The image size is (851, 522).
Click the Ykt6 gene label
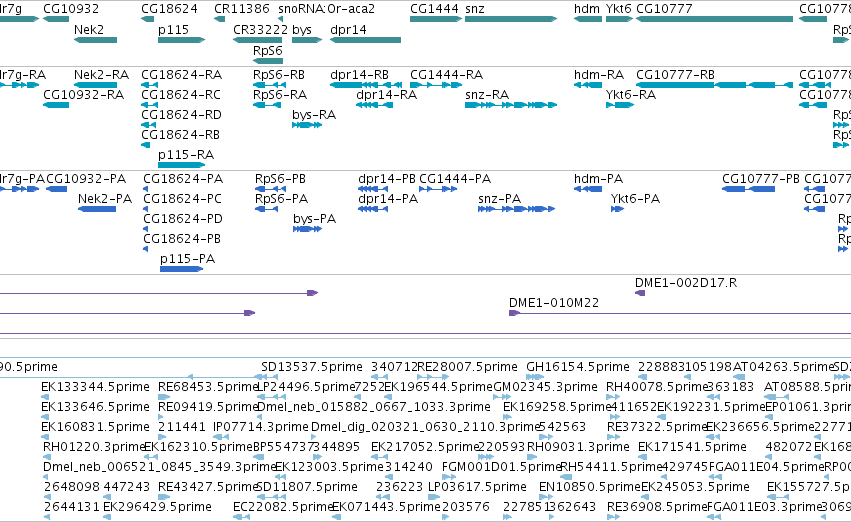[618, 9]
